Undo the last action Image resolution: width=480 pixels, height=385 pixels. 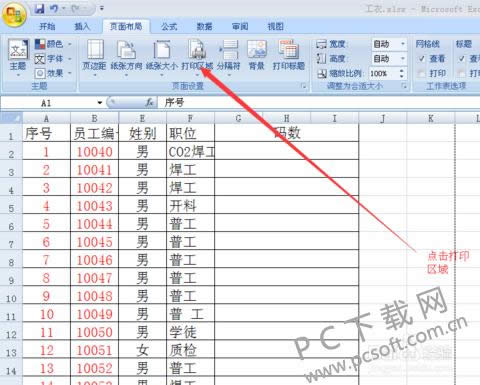(x=54, y=9)
